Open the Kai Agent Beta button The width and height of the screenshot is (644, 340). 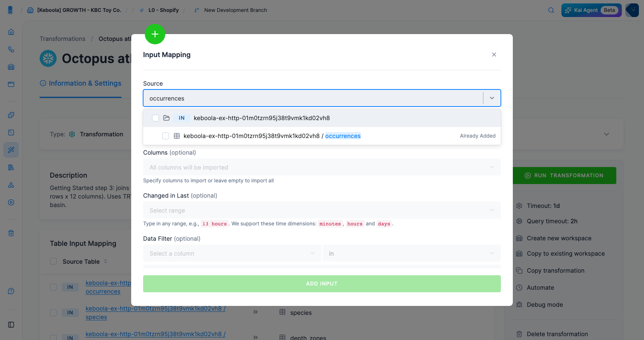592,10
